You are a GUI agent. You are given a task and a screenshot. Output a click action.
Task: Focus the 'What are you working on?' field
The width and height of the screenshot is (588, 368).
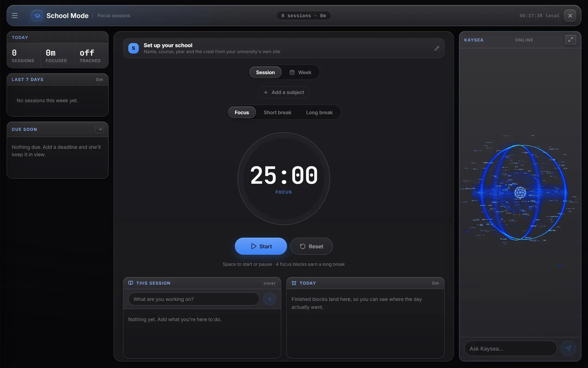[194, 299]
